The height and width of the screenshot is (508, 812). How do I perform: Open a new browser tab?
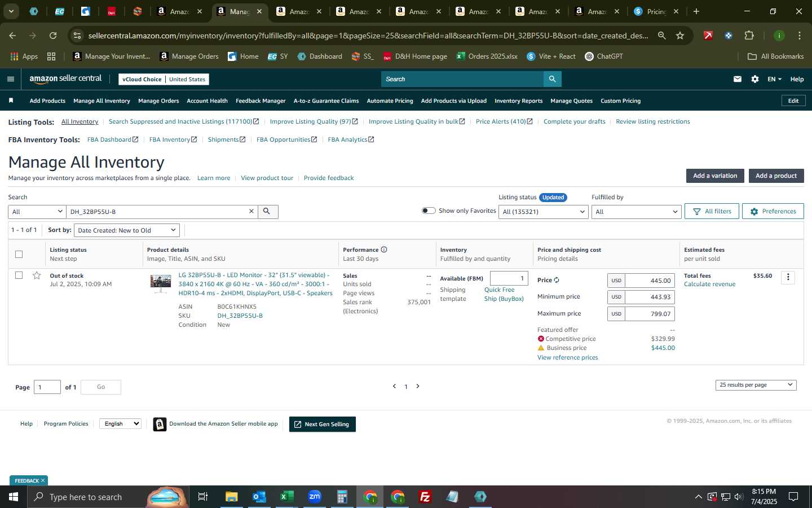[x=696, y=11]
